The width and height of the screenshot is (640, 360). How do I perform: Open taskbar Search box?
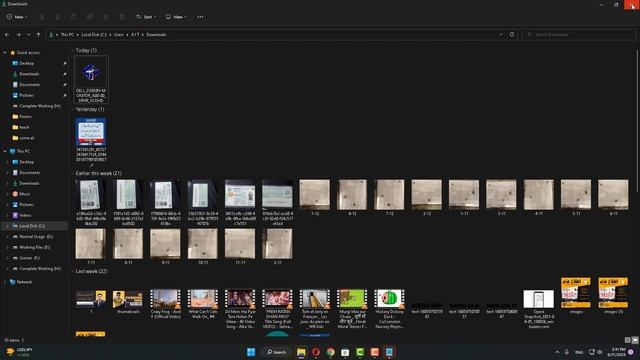(276, 352)
